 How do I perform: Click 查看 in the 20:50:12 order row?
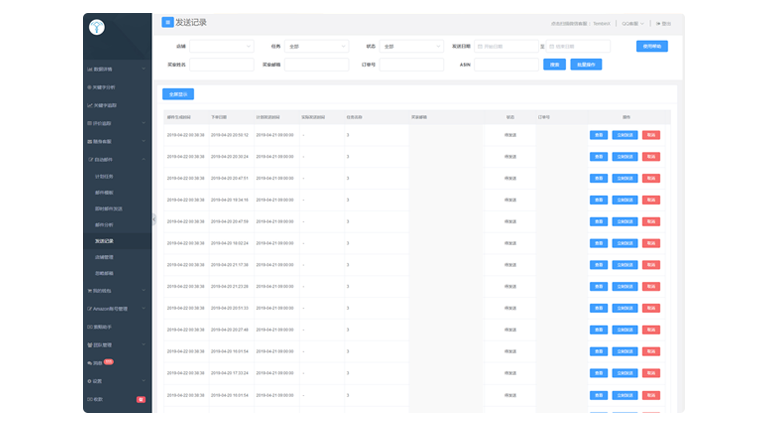pyautogui.click(x=599, y=135)
